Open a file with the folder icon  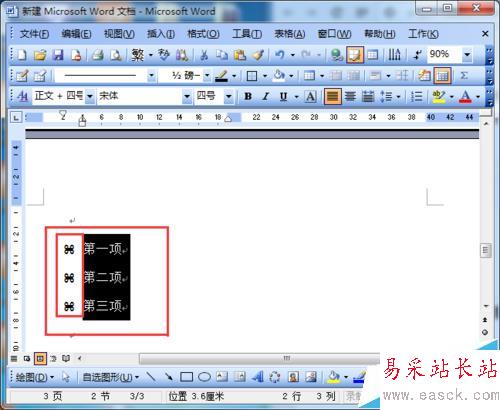click(x=40, y=55)
